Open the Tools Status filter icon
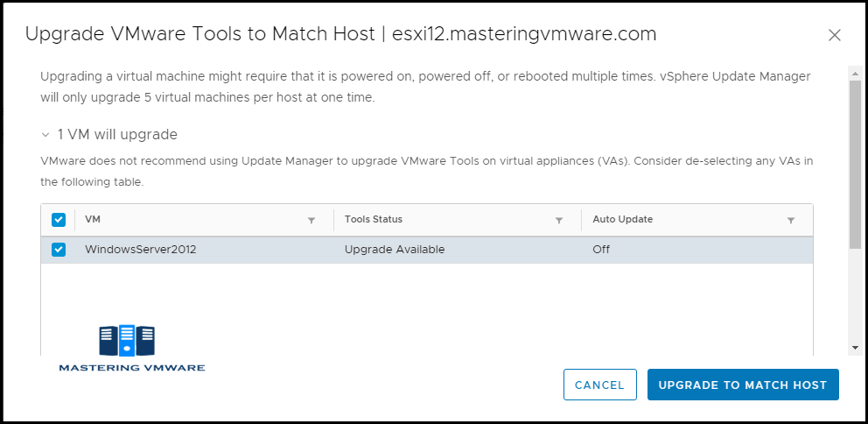Screen dimensions: 868x424 (x=559, y=221)
